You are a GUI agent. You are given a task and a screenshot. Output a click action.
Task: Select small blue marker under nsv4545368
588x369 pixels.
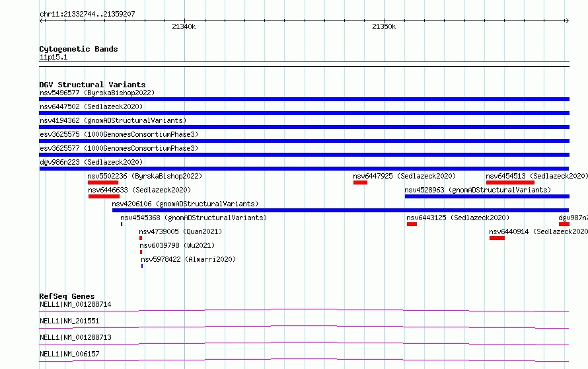tap(122, 224)
